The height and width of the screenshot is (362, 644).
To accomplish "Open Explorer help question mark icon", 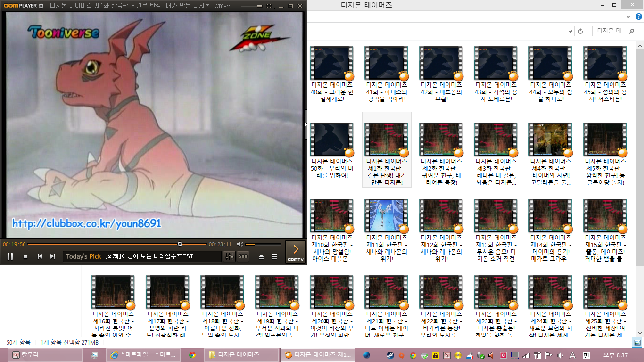I will 639,16.
